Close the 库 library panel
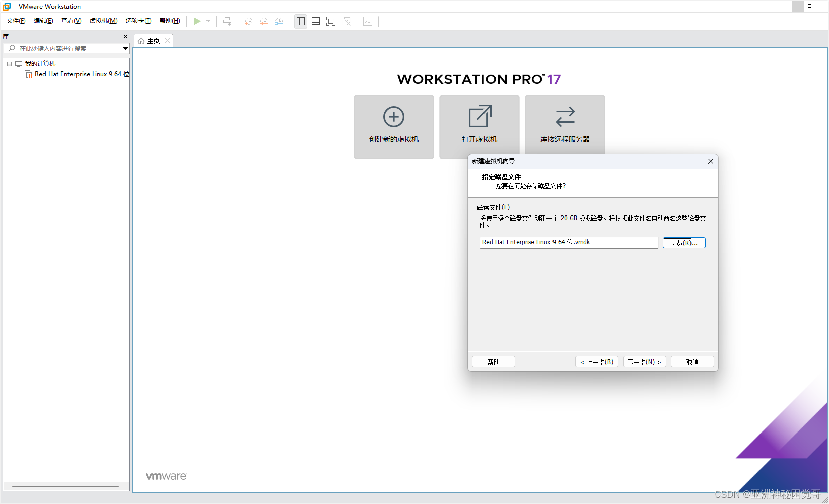Viewport: 829px width, 504px height. point(125,37)
